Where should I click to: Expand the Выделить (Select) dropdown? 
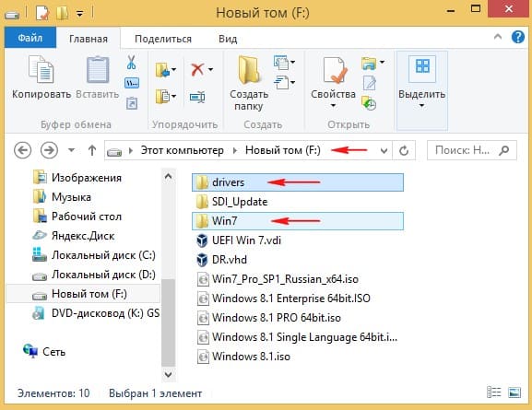pyautogui.click(x=421, y=106)
